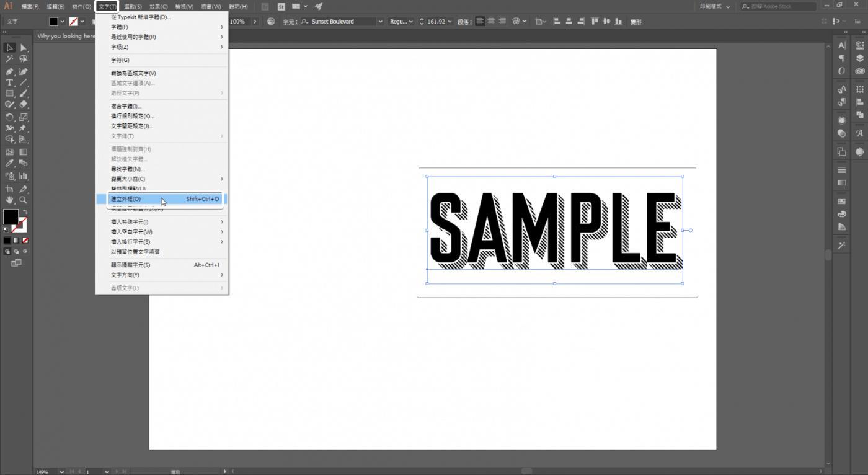Click the 段落 paragraph link in control bar
The width and height of the screenshot is (868, 475).
click(x=464, y=22)
